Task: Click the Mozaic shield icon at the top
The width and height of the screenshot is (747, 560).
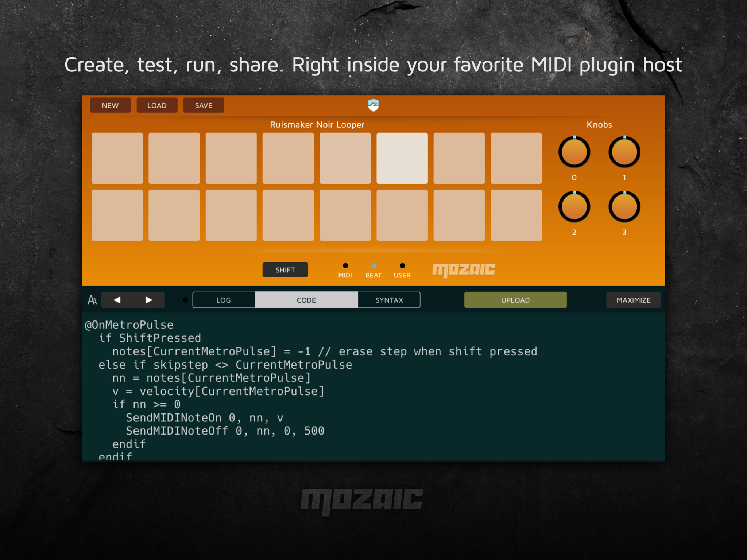Action: (373, 105)
